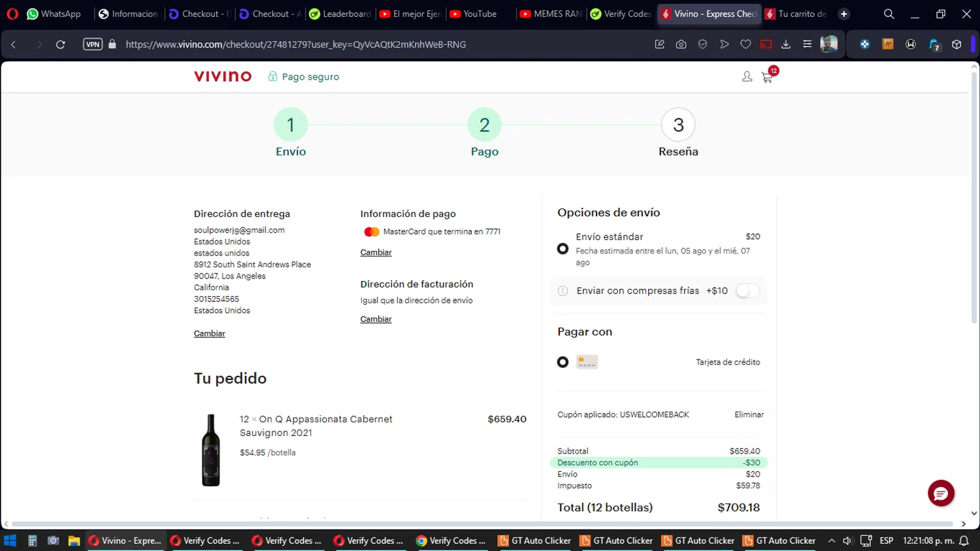Screen dimensions: 980x551
Task: Open the user account profile icon
Action: click(x=747, y=77)
